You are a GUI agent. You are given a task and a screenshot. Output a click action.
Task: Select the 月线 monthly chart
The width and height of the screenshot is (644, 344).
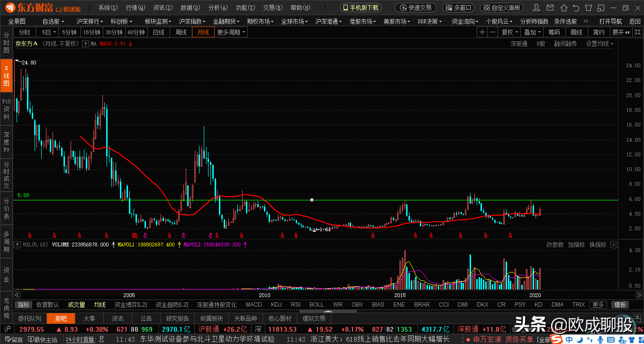click(203, 32)
